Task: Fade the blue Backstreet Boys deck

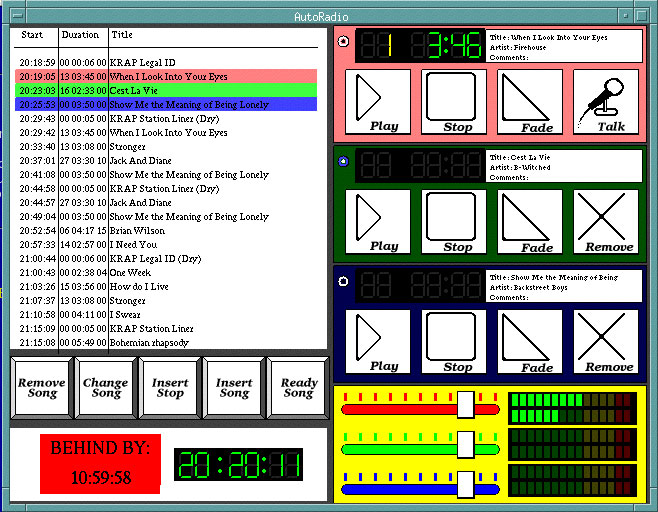Action: (530, 342)
